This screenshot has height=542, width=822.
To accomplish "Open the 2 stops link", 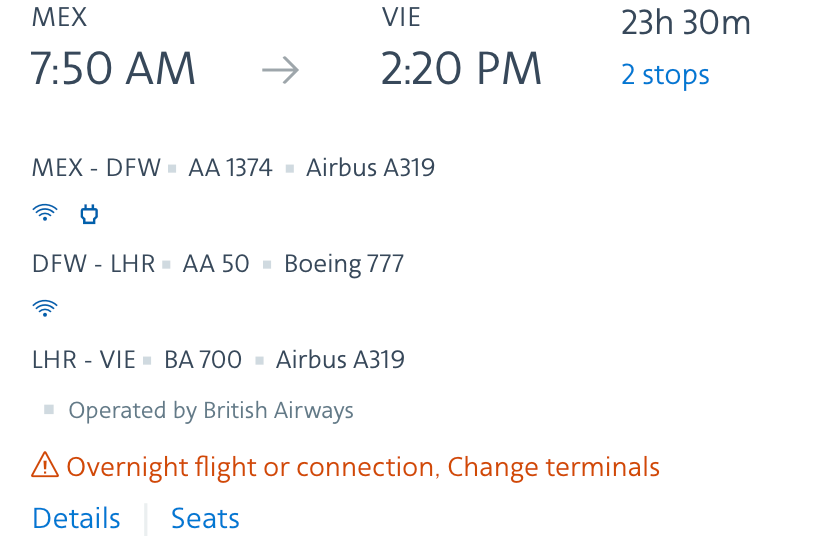I will (x=665, y=74).
